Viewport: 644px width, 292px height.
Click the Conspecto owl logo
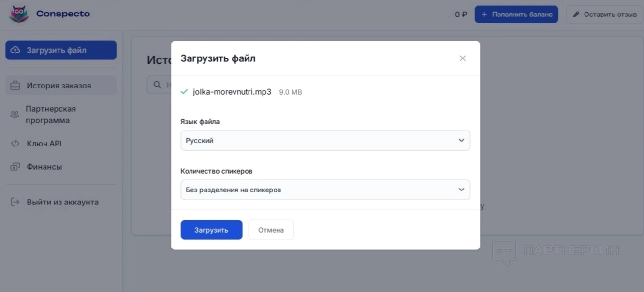19,14
